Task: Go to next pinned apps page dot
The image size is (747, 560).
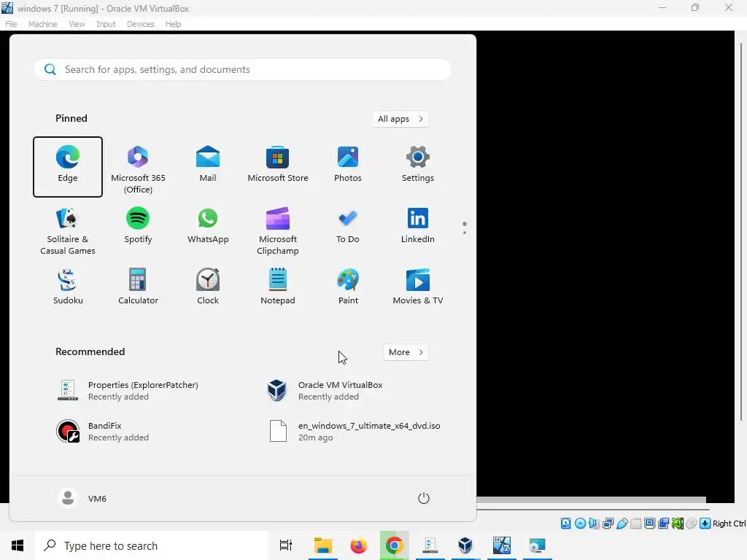Action: [465, 233]
